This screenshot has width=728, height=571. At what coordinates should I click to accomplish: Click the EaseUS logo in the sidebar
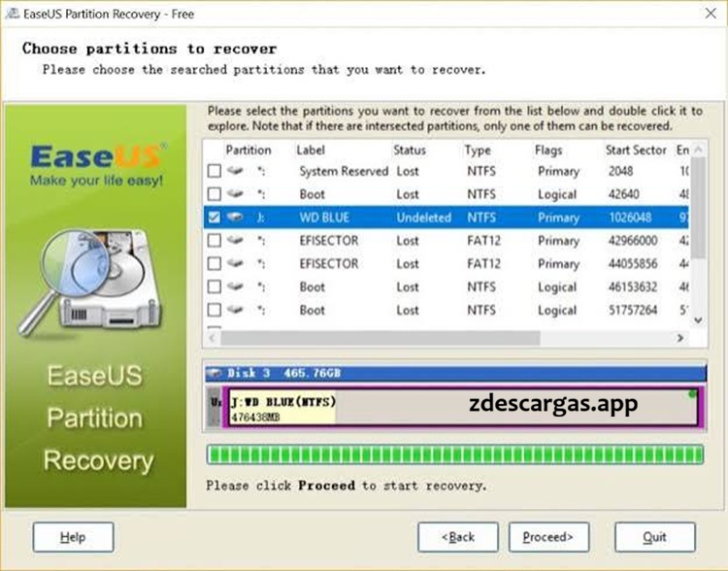(x=96, y=164)
